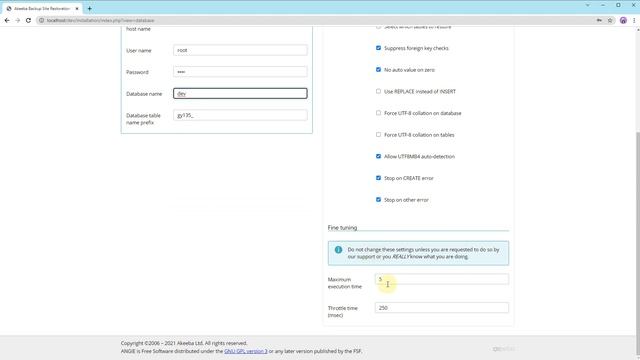Viewport: 640px width, 360px height.
Task: Click the Password input field
Action: click(x=240, y=72)
